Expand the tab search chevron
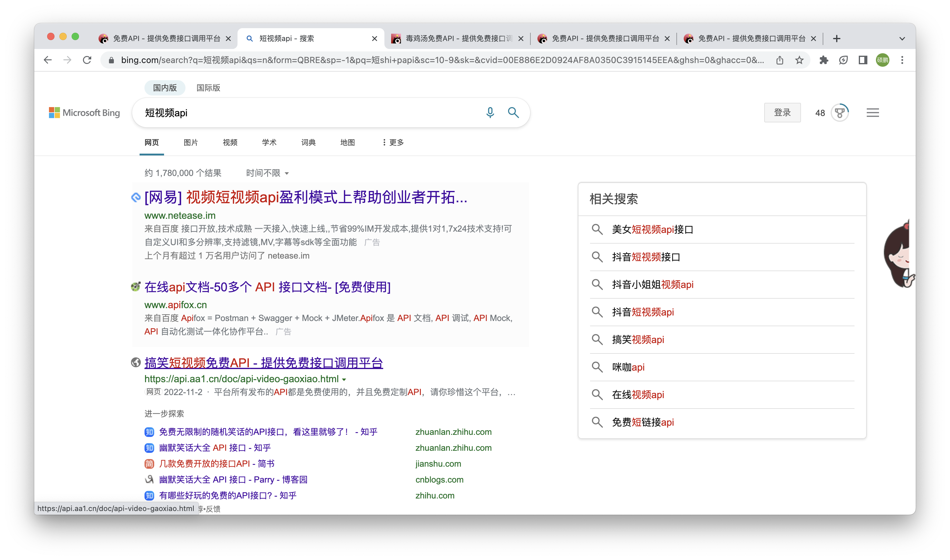Viewport: 950px width, 560px height. [x=902, y=39]
